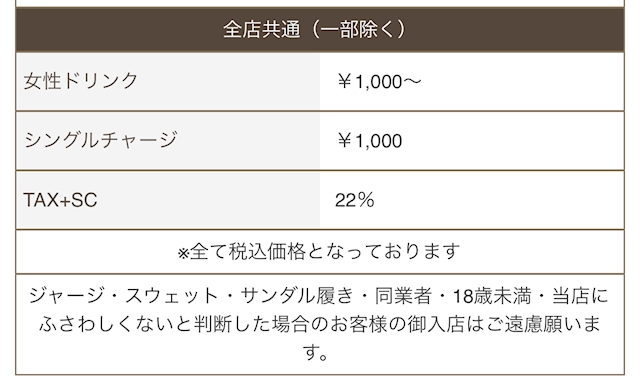Click the ふさわしくないと判断した場合 notice line

click(320, 324)
